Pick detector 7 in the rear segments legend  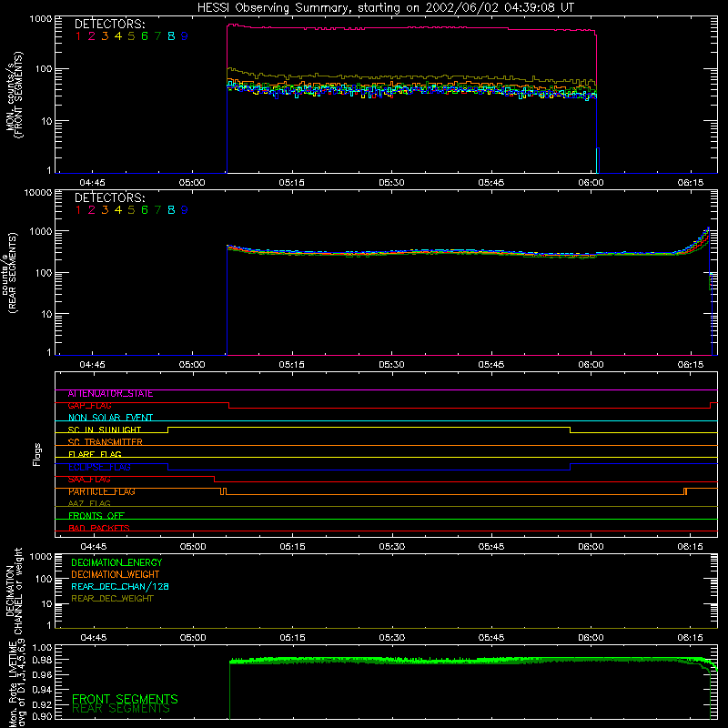click(157, 210)
